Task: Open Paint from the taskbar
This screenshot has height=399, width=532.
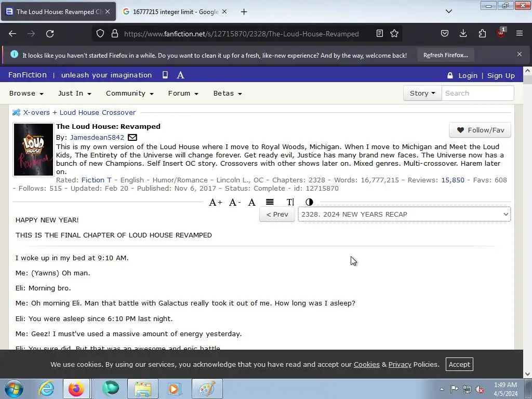Action: [x=207, y=389]
